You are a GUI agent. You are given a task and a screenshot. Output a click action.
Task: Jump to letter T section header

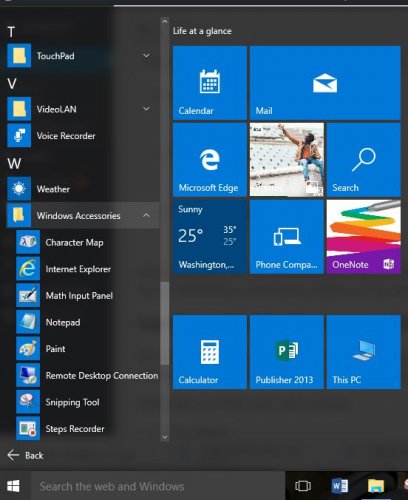coord(11,32)
